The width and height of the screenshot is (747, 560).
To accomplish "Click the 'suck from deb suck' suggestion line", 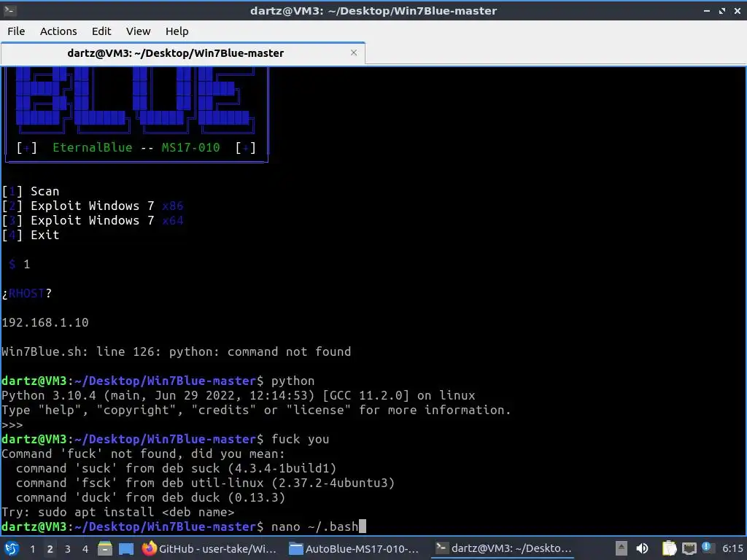I will 177,469.
